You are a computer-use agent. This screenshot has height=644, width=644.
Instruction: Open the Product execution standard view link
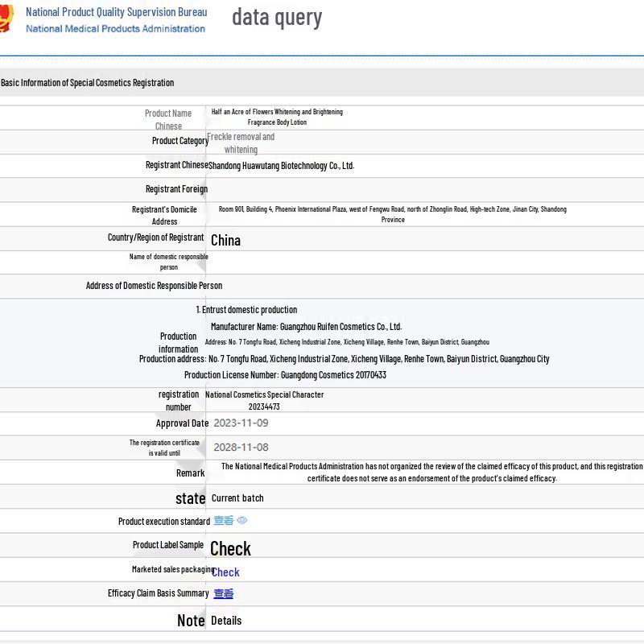223,521
